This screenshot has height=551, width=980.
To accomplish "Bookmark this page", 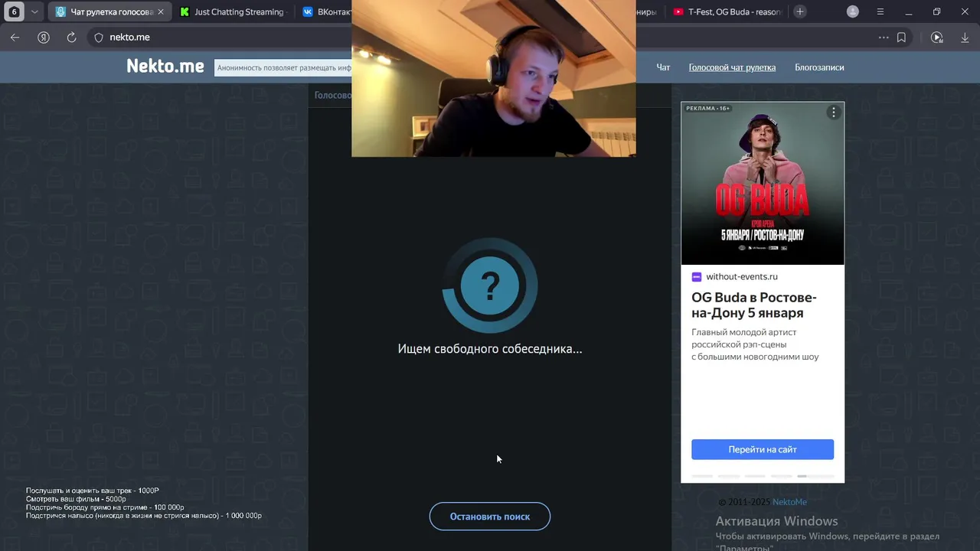I will pyautogui.click(x=902, y=37).
